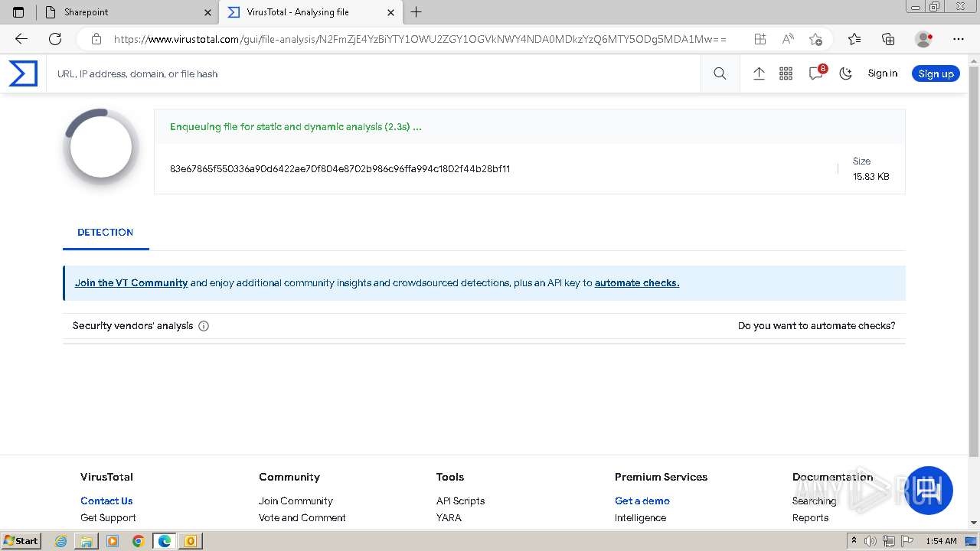Screen dimensions: 980x551
Task: Open the Join the VT Community link
Action: click(x=131, y=283)
